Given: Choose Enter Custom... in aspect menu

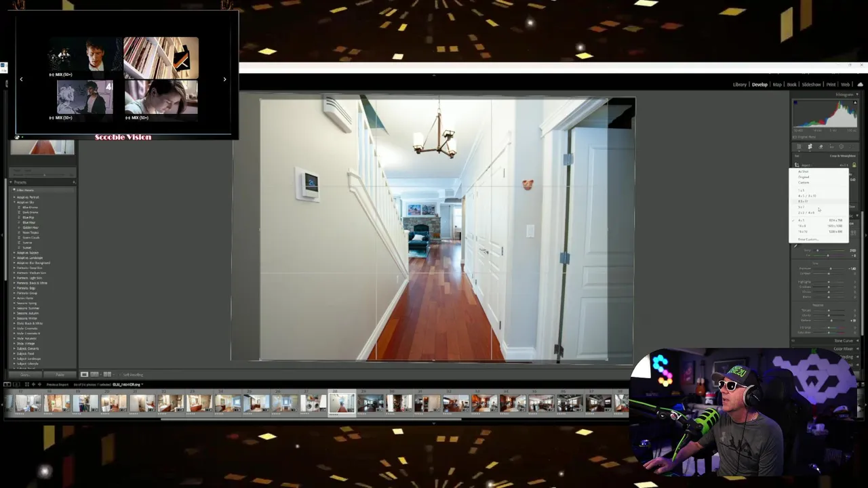Looking at the screenshot, I should coord(808,239).
